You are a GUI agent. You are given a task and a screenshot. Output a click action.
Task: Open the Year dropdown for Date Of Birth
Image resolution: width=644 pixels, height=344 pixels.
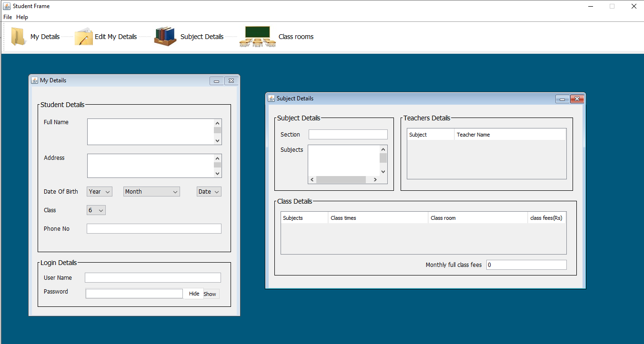click(x=99, y=191)
